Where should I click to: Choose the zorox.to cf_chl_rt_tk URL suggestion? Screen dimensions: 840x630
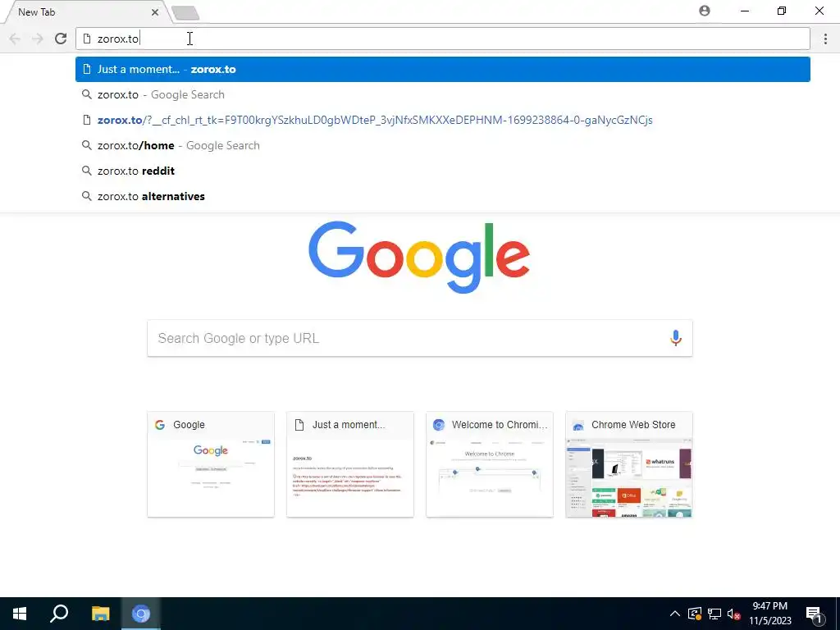point(442,120)
